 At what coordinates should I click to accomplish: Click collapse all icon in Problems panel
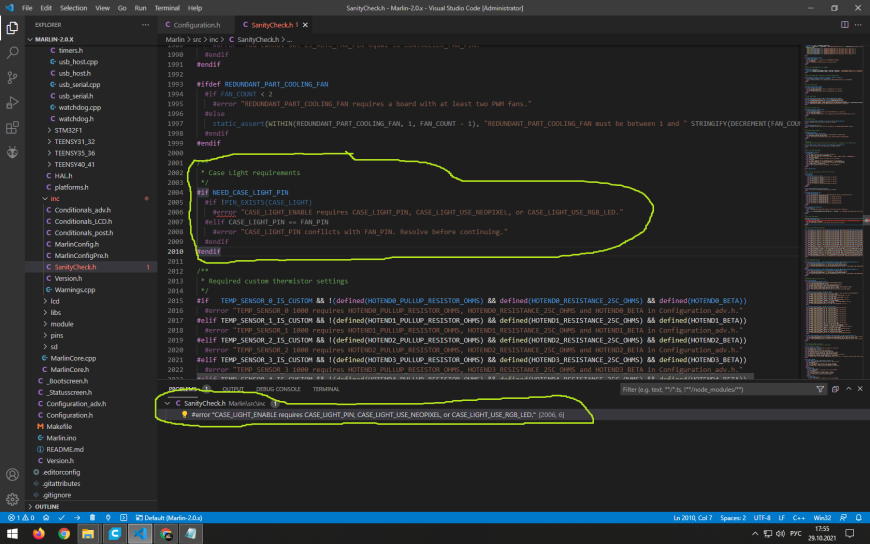835,389
